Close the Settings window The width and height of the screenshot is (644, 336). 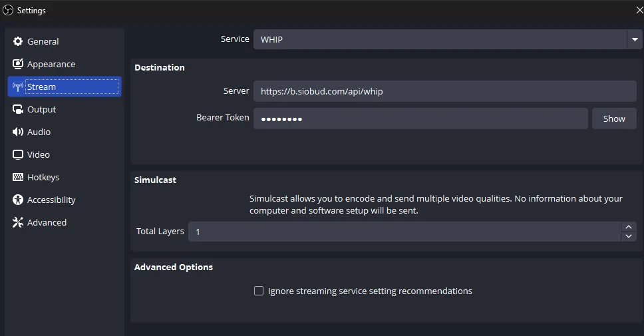point(639,10)
